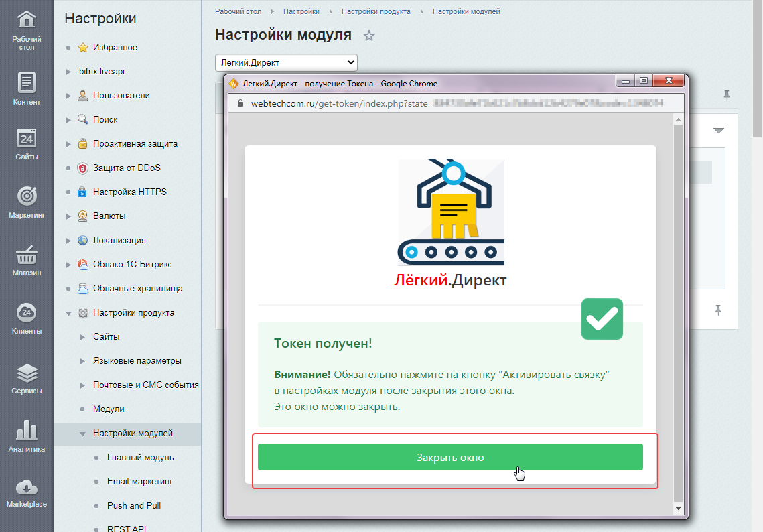Image resolution: width=763 pixels, height=532 pixels.
Task: Expand the Валюты tree node
Action: (x=68, y=216)
